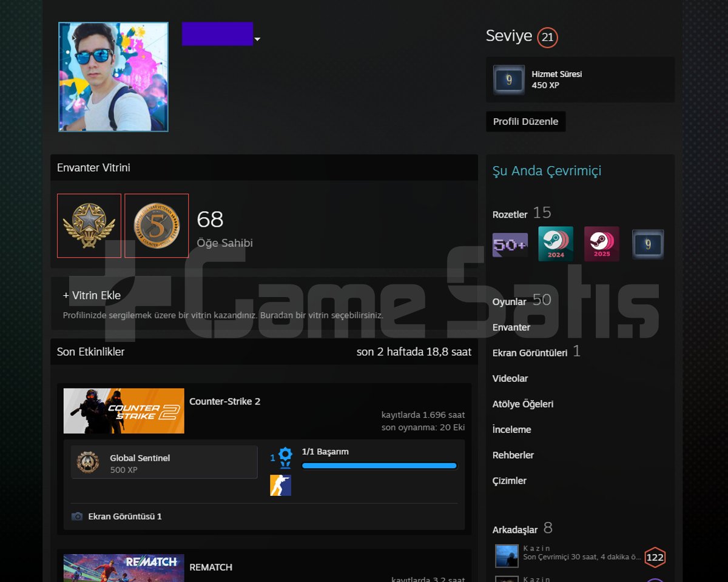Open the profile avatar picture

click(113, 77)
